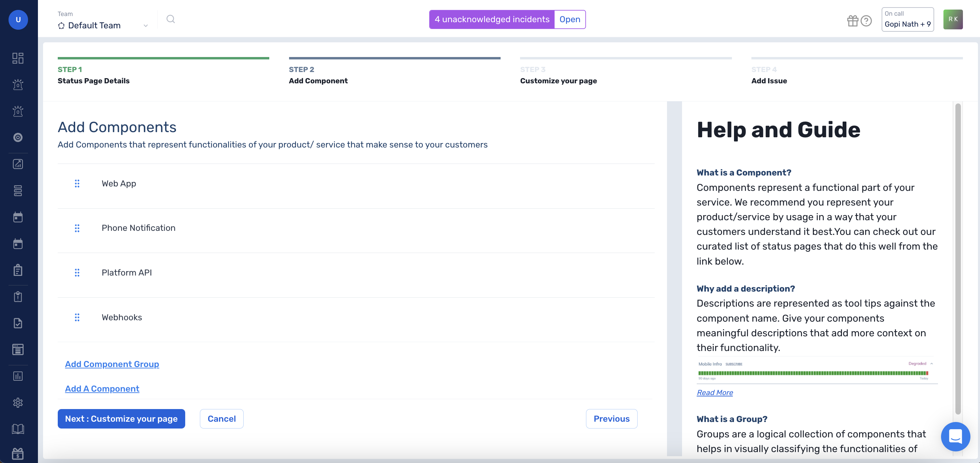Screen dimensions: 980x463
Task: Open the RK profile avatar menu
Action: click(953, 19)
